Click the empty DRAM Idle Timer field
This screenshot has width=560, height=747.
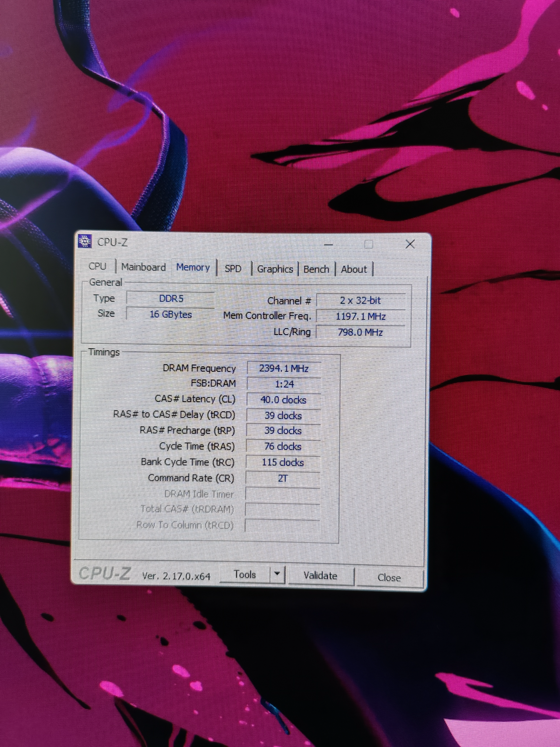pos(282,494)
